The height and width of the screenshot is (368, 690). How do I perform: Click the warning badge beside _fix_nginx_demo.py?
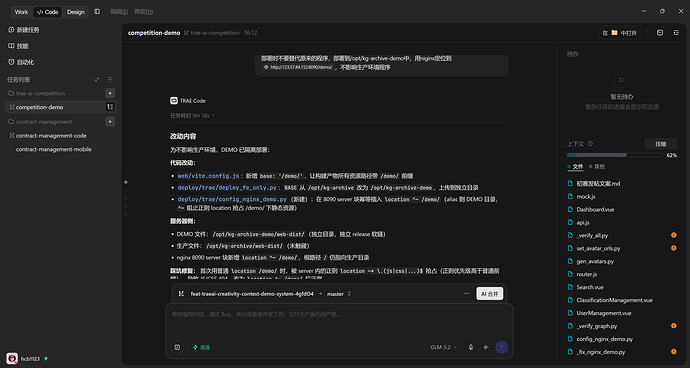[673, 352]
